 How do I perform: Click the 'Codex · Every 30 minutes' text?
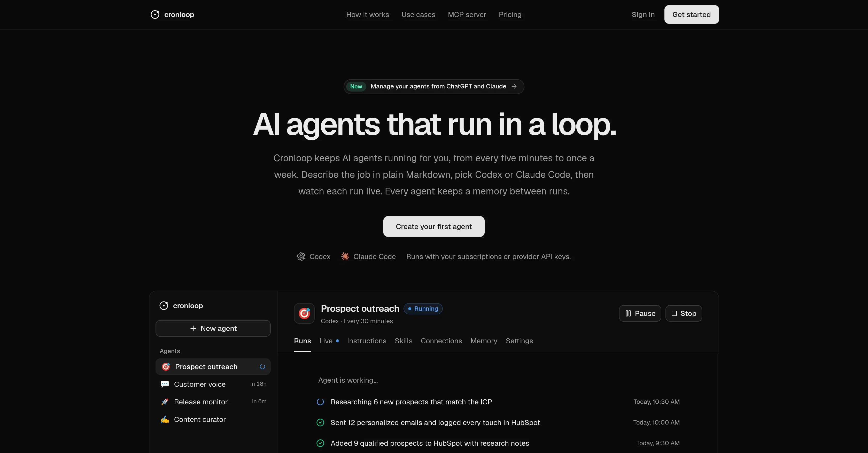357,321
